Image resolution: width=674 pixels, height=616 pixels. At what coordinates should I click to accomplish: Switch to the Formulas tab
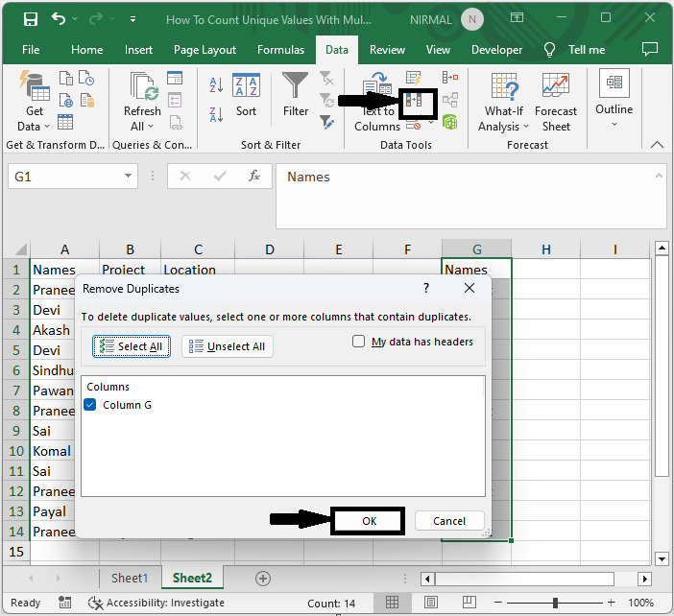tap(280, 50)
